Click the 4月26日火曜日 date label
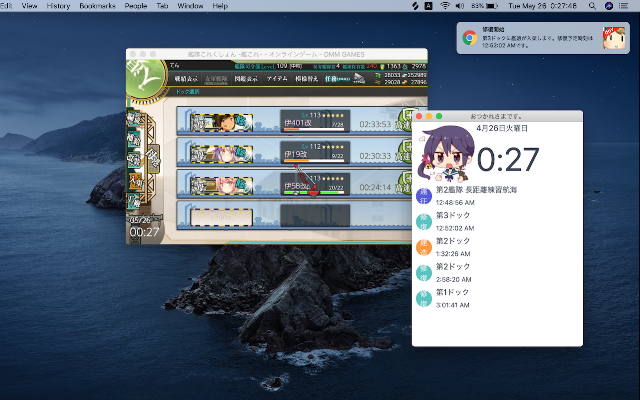The image size is (640, 400). pos(502,128)
